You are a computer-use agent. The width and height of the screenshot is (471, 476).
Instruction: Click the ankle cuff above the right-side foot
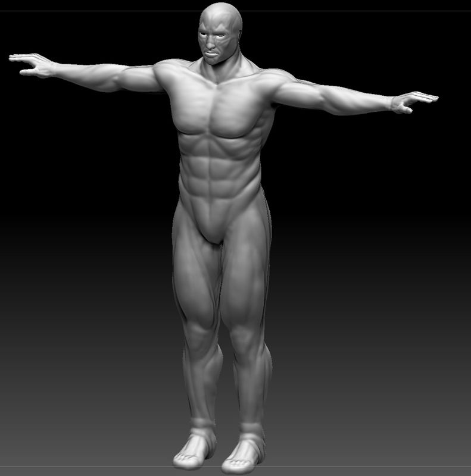point(252,432)
